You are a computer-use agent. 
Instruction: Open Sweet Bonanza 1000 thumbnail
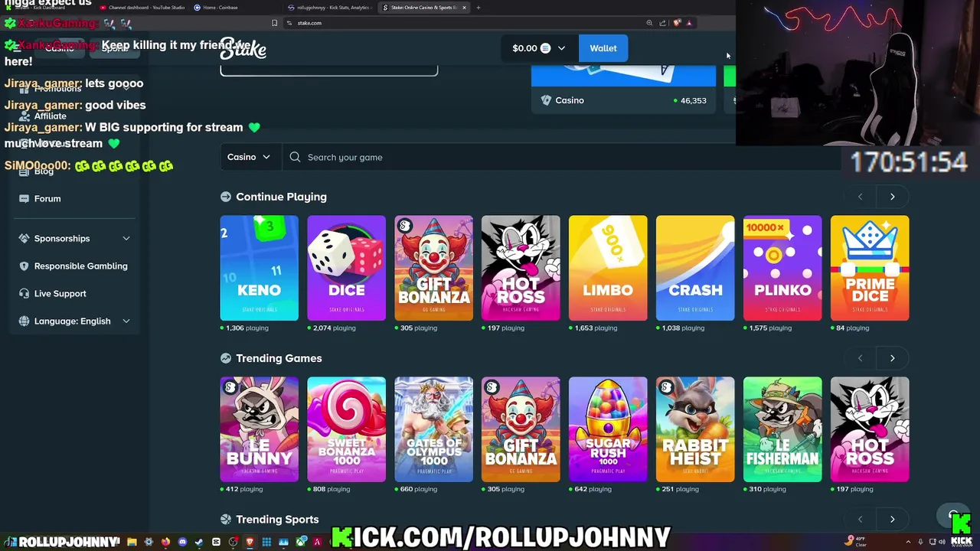[x=347, y=429]
